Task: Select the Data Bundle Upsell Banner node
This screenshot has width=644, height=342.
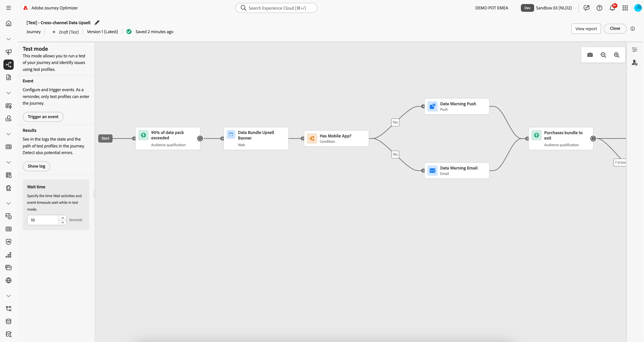Action: pyautogui.click(x=256, y=138)
